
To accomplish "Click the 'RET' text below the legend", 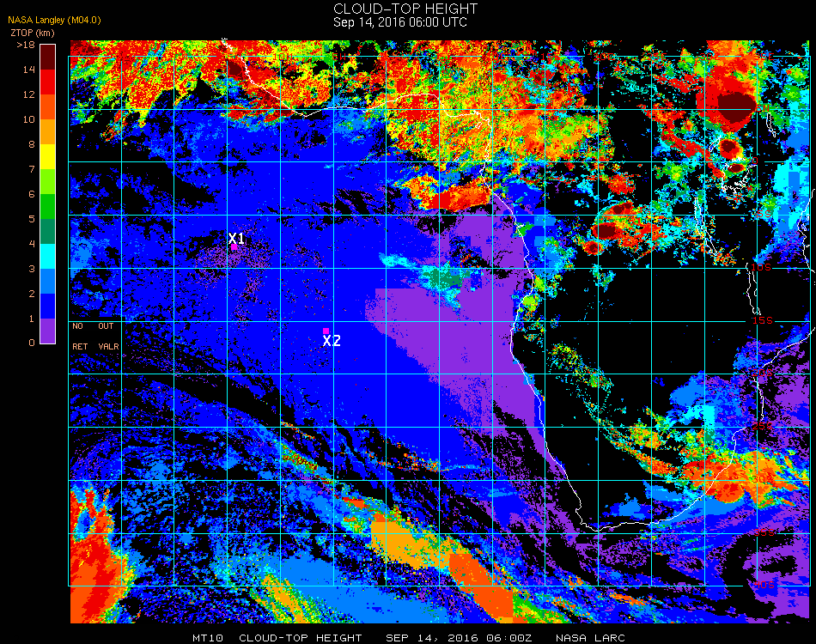I will [80, 346].
